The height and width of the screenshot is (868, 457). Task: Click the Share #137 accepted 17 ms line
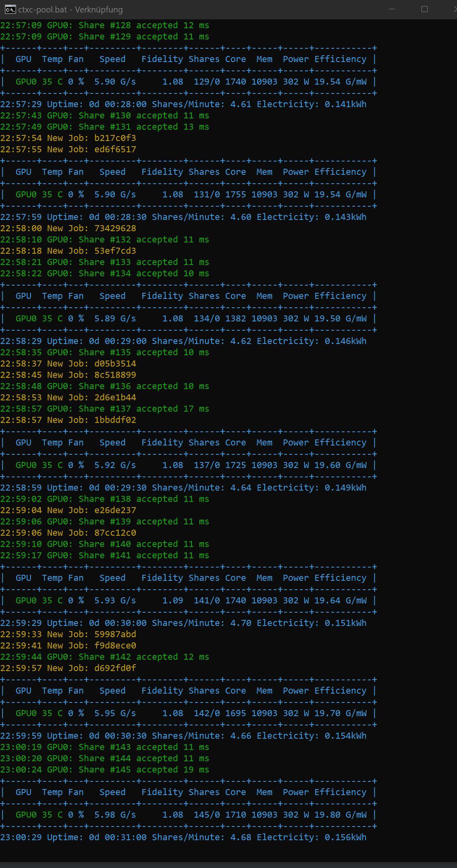[x=104, y=409]
